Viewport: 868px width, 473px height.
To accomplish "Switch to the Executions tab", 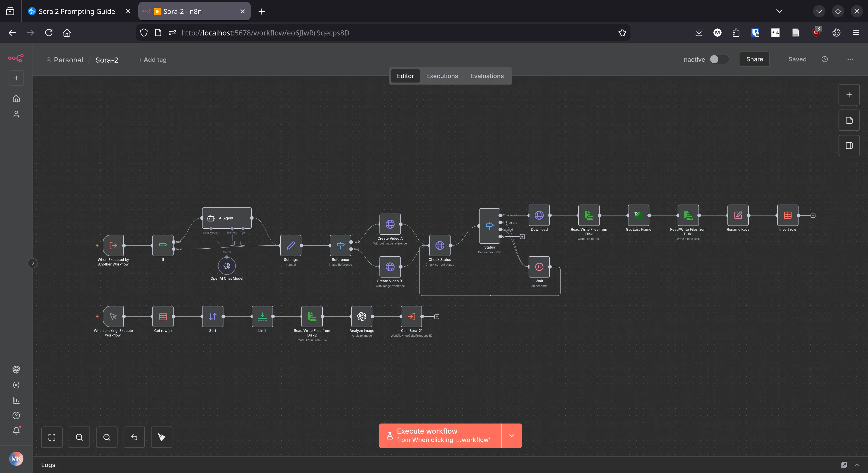I will (x=442, y=76).
